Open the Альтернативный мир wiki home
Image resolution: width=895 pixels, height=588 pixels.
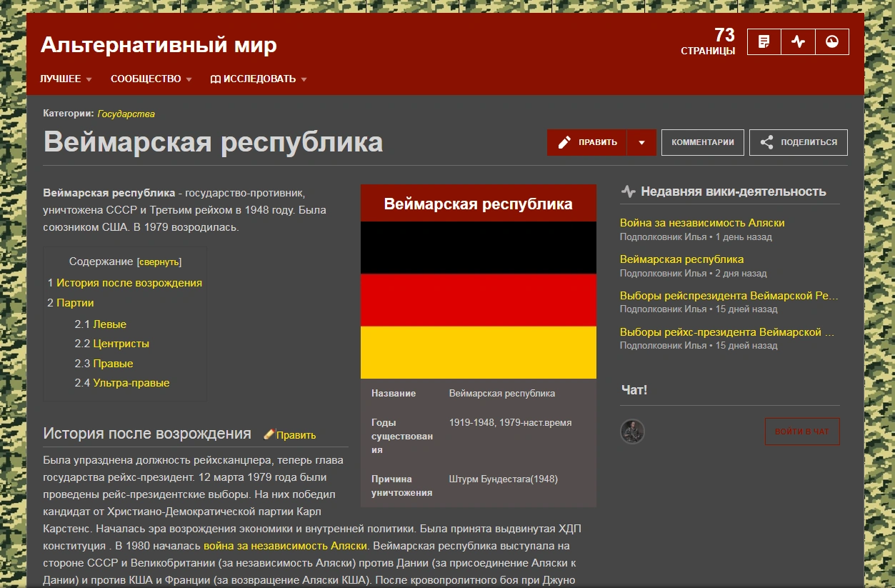[159, 45]
